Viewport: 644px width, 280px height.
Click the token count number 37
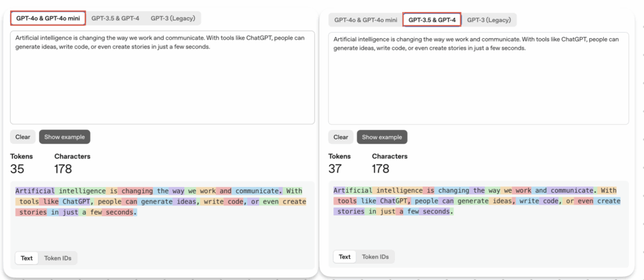click(336, 168)
